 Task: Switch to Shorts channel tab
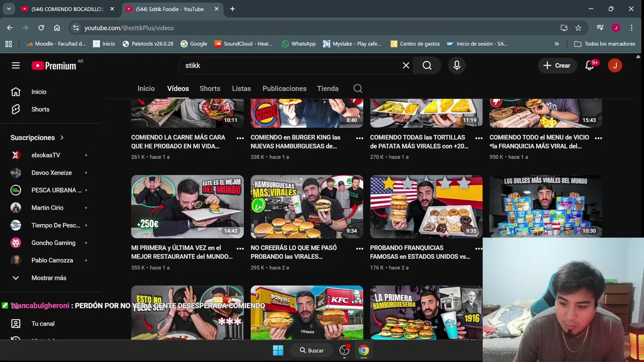tap(210, 88)
